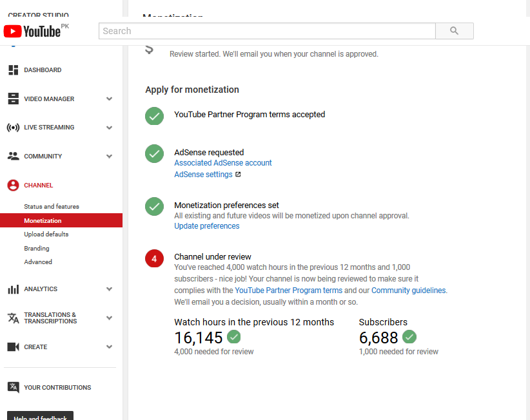This screenshot has height=420, width=530.
Task: Select the Channel menu label
Action: (39, 186)
